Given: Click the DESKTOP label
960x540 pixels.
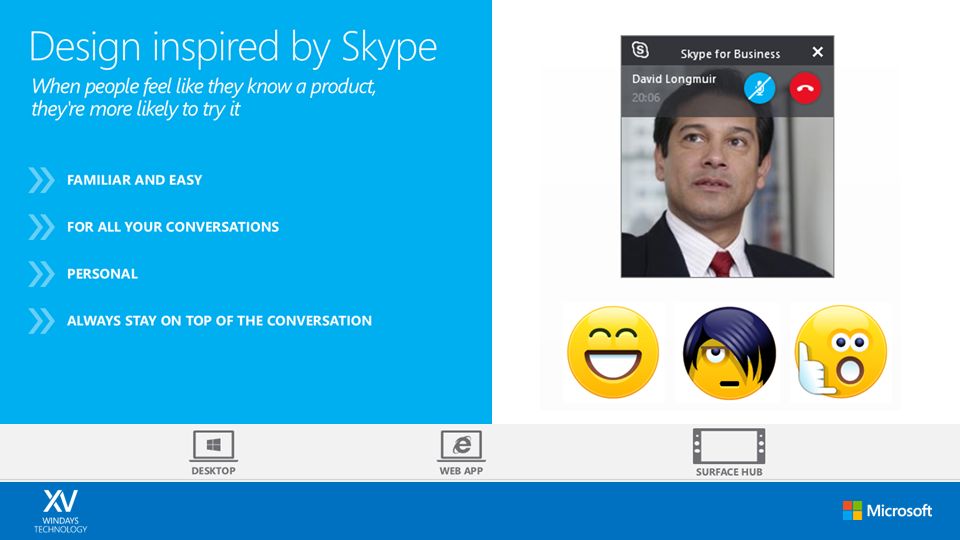Looking at the screenshot, I should [213, 471].
